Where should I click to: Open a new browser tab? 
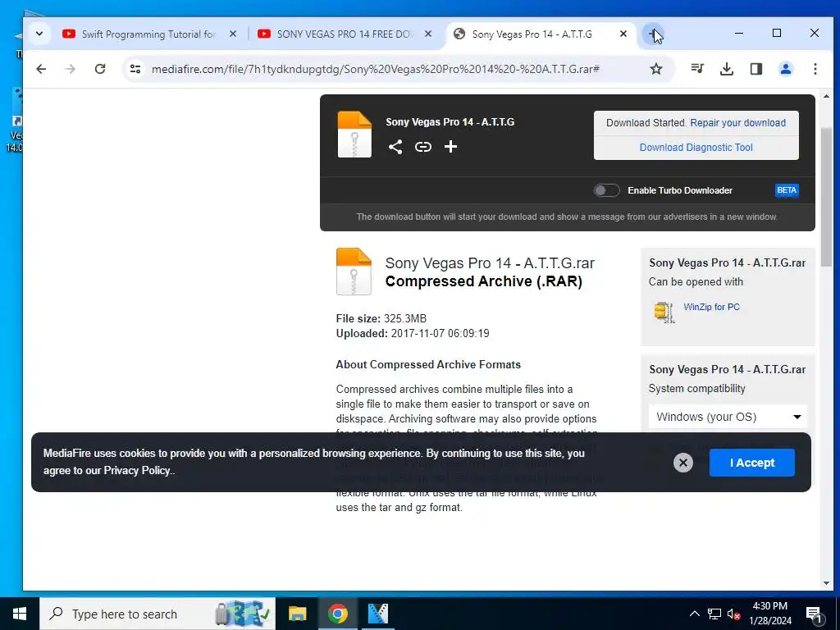(x=652, y=34)
